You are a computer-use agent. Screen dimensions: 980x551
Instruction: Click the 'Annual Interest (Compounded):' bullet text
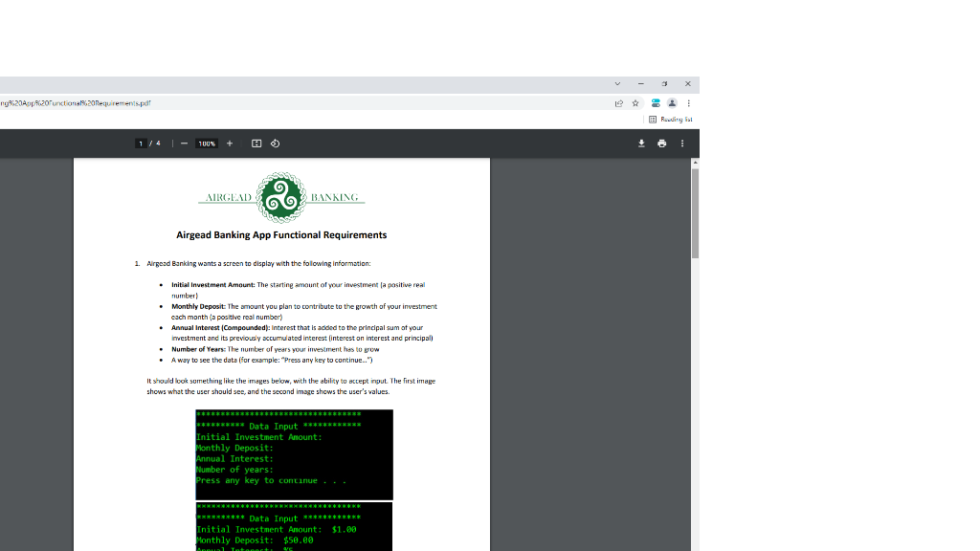(221, 328)
